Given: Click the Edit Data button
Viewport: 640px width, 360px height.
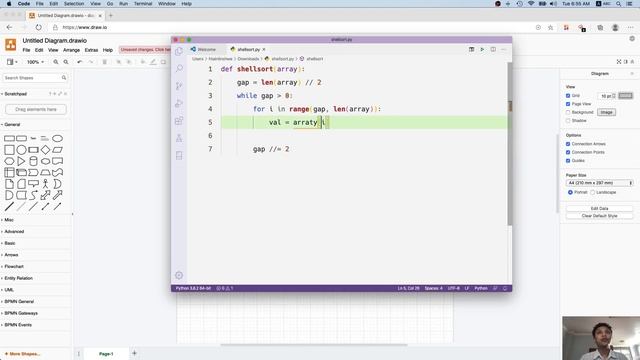Looking at the screenshot, I should [x=599, y=209].
